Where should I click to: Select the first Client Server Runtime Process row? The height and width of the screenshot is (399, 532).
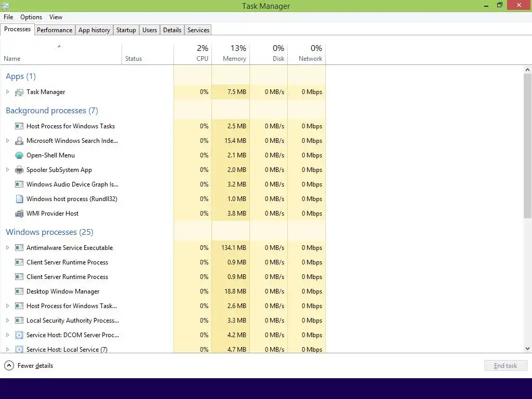[x=163, y=262]
